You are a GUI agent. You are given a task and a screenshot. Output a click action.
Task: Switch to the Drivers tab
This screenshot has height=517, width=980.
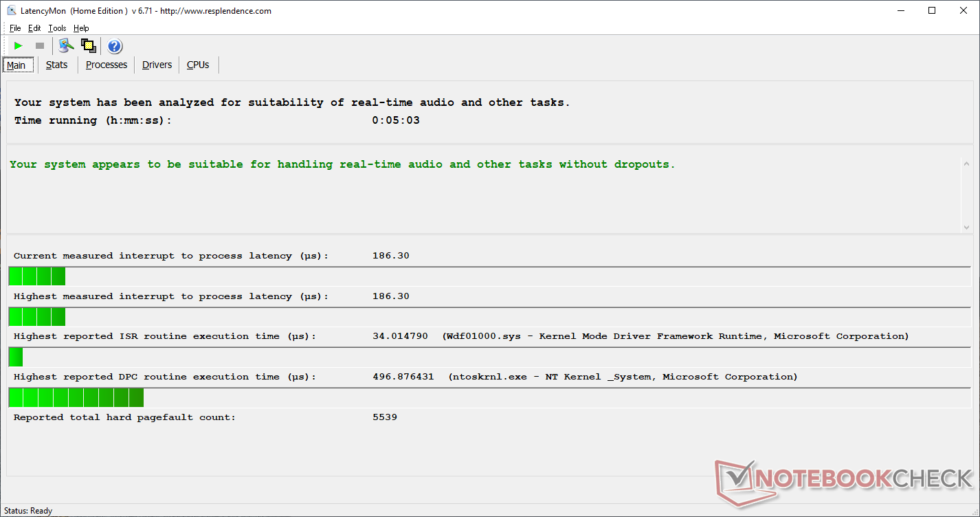click(x=157, y=65)
